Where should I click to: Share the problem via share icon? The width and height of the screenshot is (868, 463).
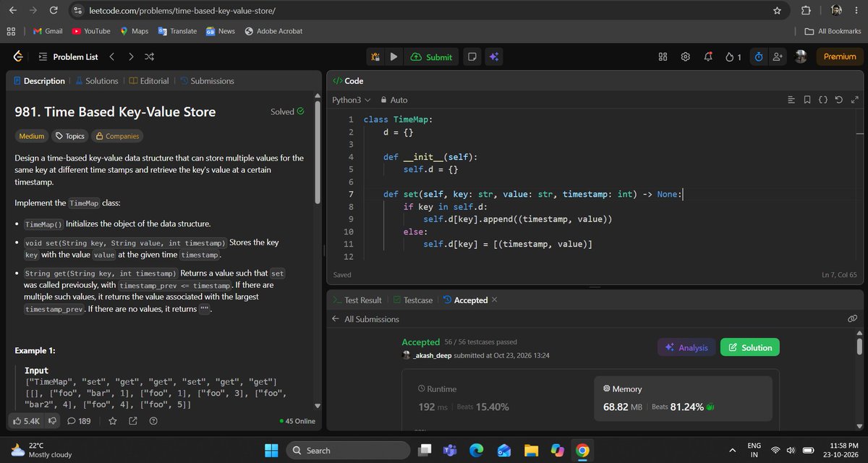(133, 420)
